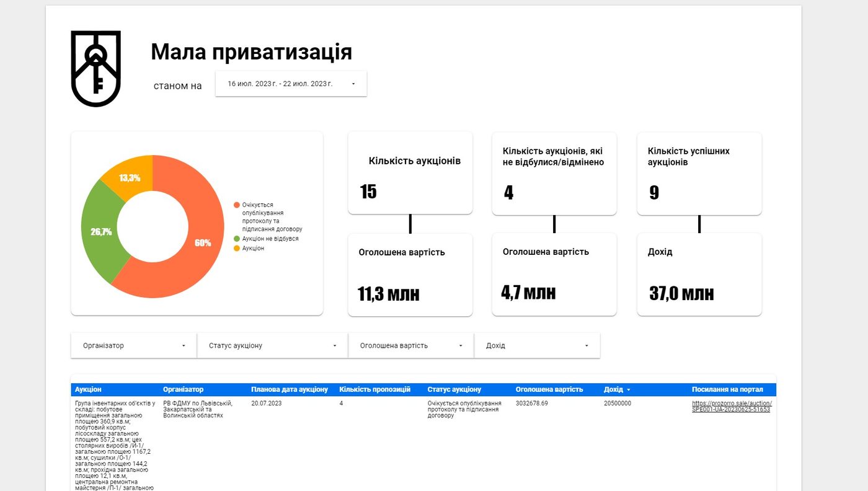868x491 pixels.
Task: Click the Посилання на портал column header
Action: pyautogui.click(x=728, y=389)
